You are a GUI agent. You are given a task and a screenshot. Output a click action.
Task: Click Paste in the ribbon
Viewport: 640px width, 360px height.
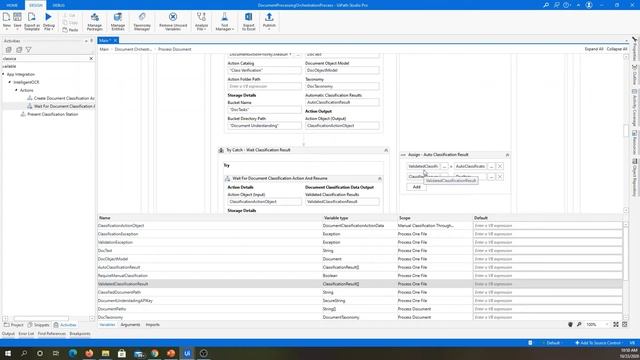click(x=70, y=30)
